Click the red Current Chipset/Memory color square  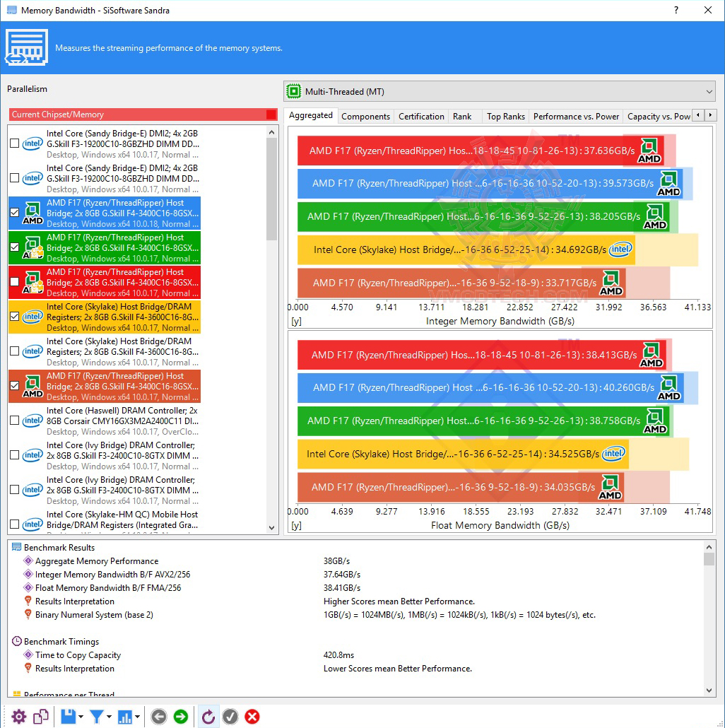click(271, 115)
